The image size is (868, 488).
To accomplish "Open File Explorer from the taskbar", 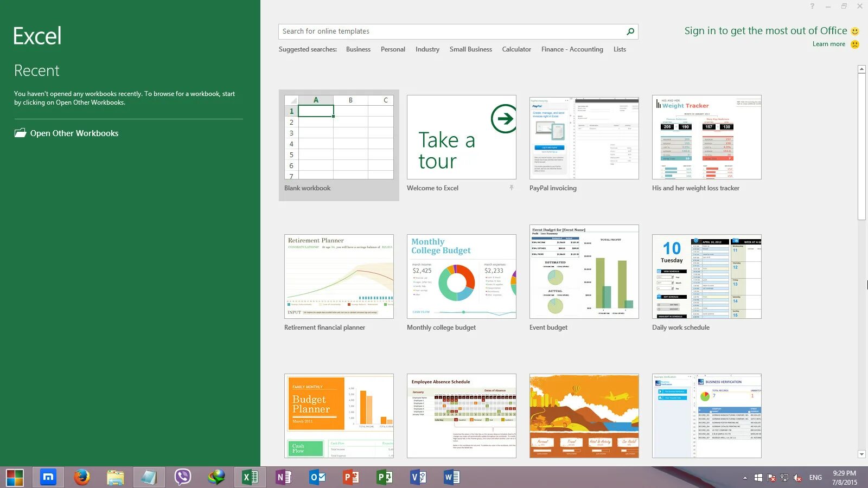I will (116, 477).
